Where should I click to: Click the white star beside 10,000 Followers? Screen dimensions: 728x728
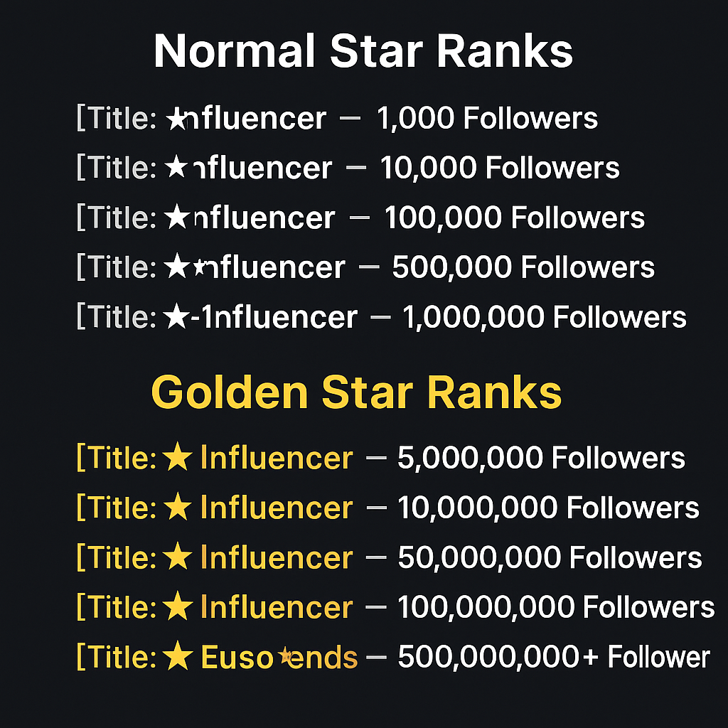pos(176,167)
